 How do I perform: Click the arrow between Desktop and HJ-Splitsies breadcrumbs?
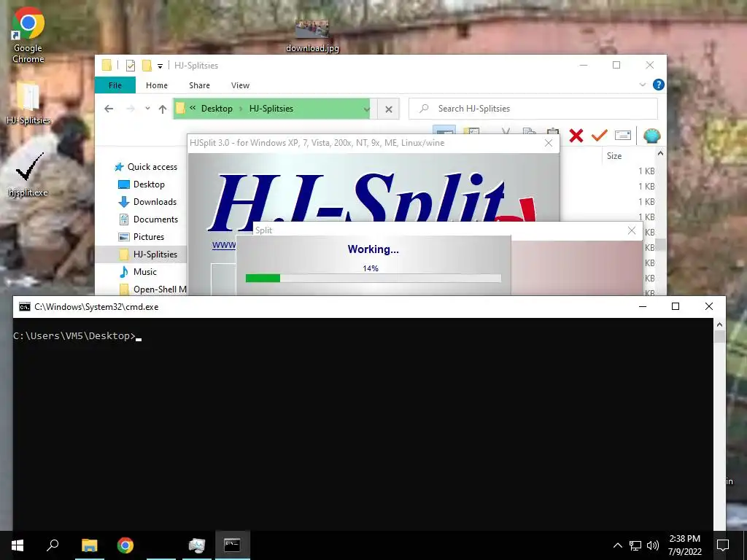[241, 109]
